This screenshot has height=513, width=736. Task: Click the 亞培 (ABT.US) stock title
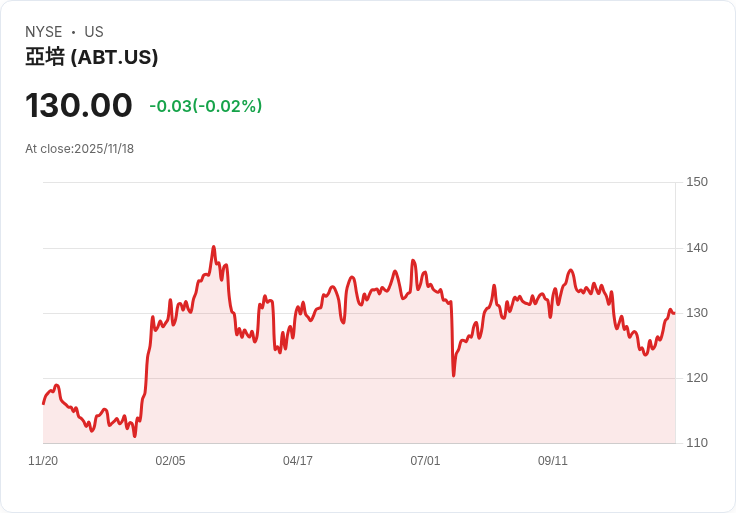click(x=92, y=58)
